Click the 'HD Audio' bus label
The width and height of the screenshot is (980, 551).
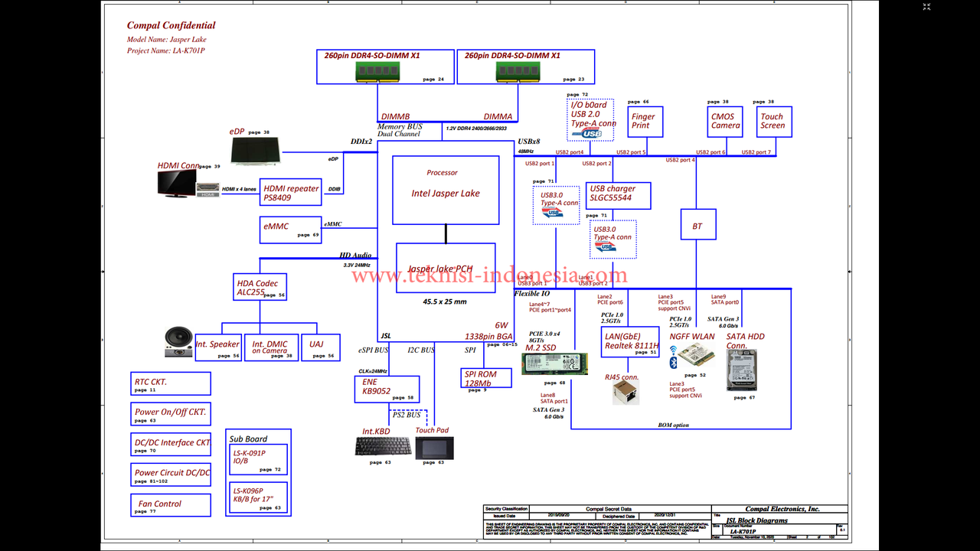coord(356,256)
